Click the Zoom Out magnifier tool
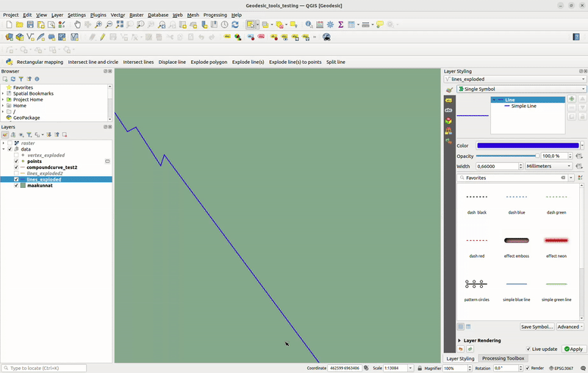588x373 pixels. tap(109, 25)
